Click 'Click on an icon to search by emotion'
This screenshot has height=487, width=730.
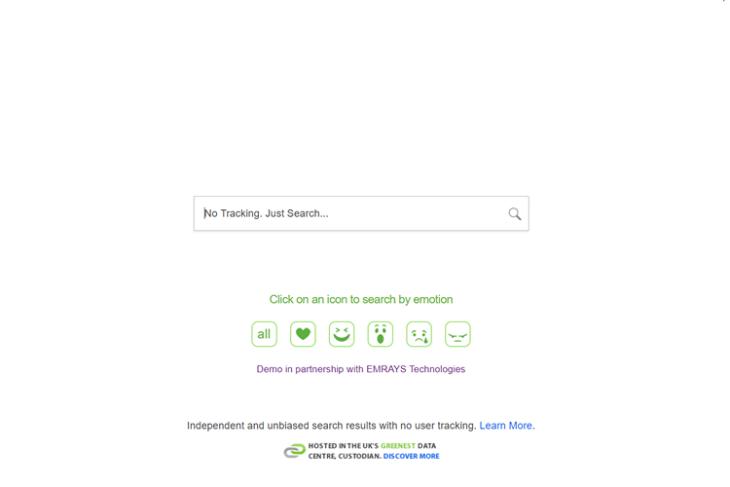[361, 299]
